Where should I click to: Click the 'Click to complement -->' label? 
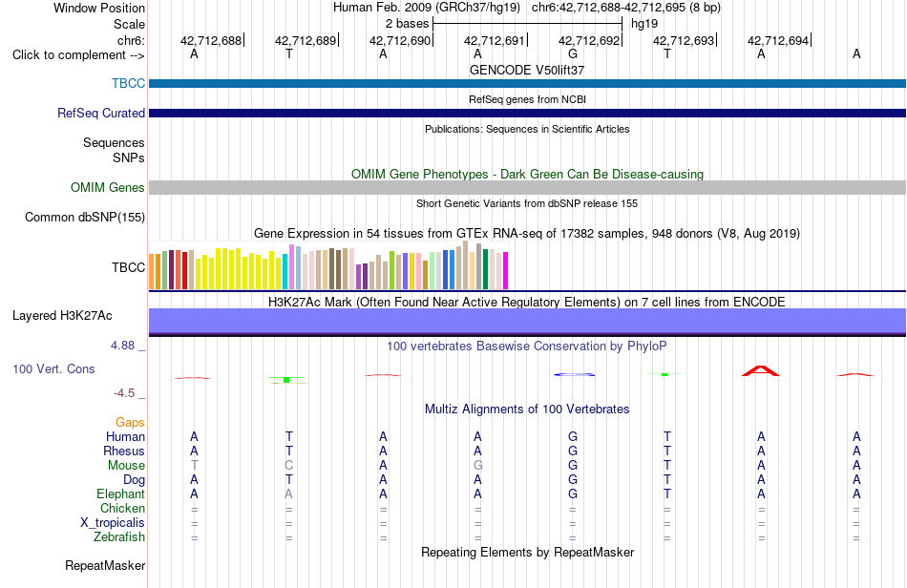78,55
